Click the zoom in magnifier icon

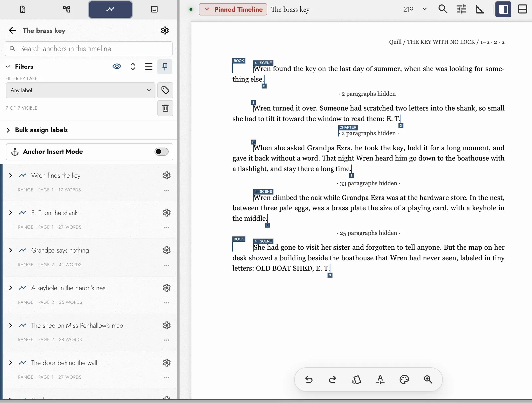[428, 379]
